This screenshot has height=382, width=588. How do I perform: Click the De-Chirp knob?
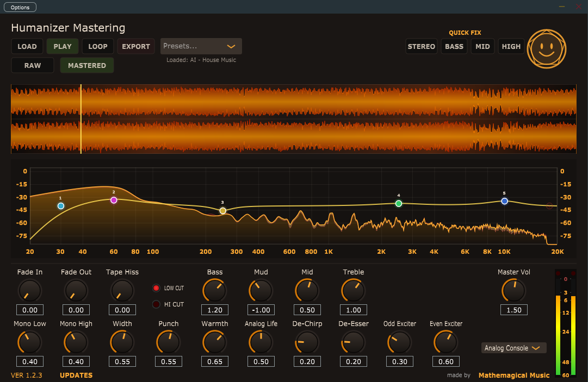pos(307,342)
